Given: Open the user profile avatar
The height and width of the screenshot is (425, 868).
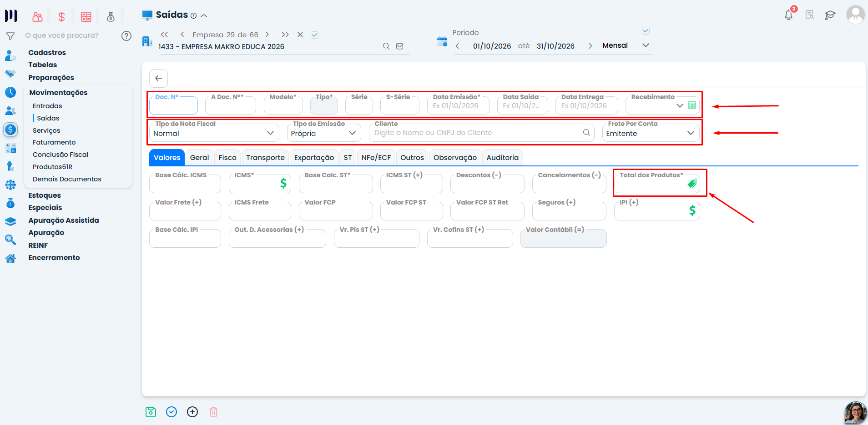Looking at the screenshot, I should (855, 15).
